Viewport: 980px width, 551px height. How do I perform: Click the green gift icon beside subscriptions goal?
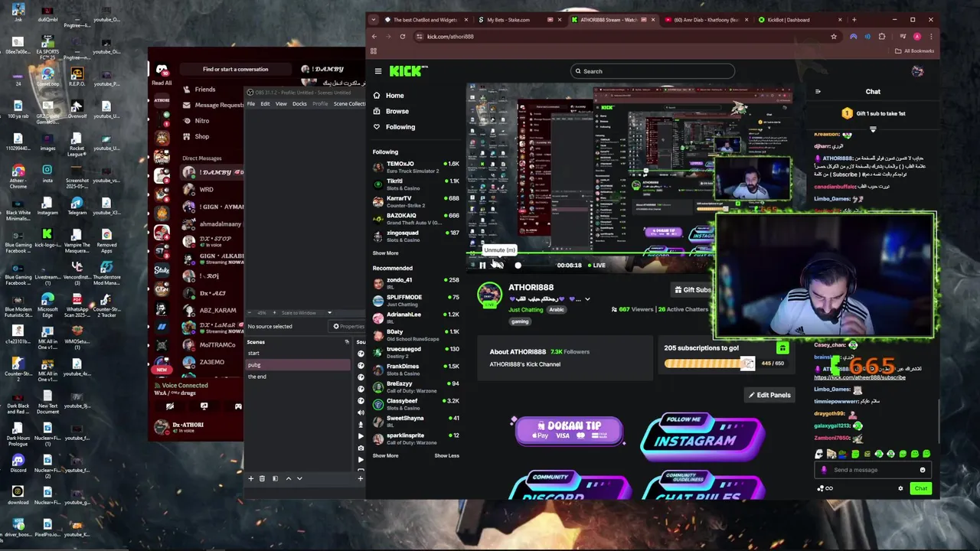pos(782,348)
